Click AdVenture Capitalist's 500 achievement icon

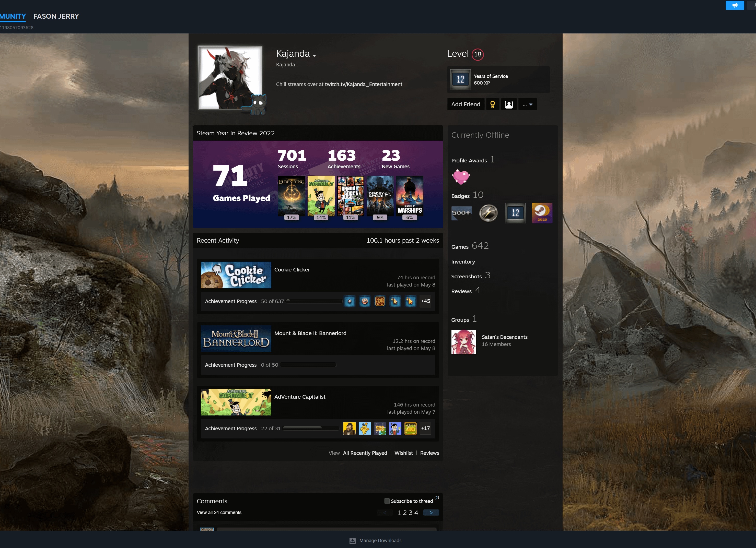[x=380, y=428]
